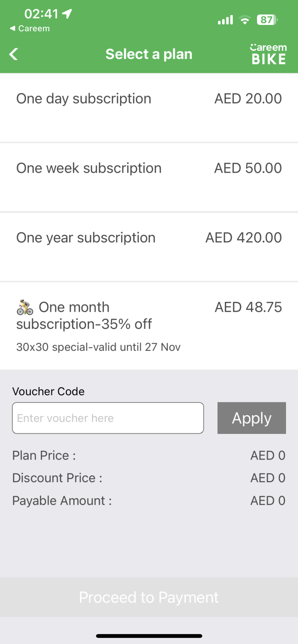
Task: Select One day subscription plan
Action: (x=149, y=108)
